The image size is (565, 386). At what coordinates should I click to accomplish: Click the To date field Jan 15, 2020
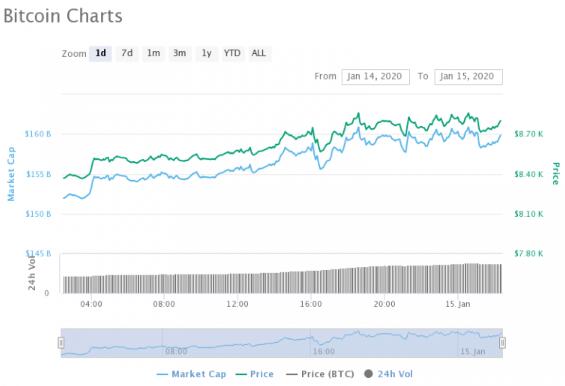click(x=468, y=76)
